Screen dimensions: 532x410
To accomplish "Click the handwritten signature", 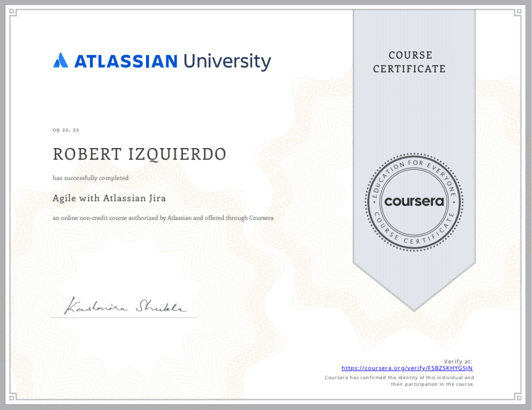I will [125, 306].
